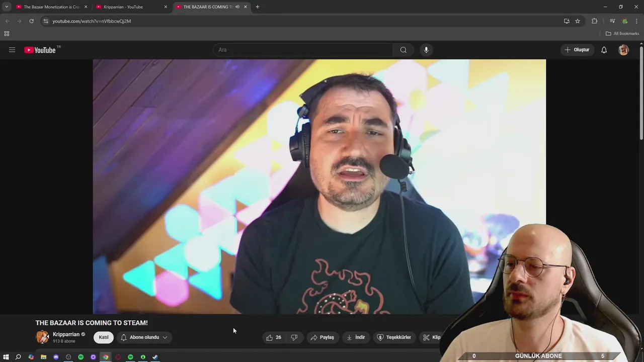Click install app icon in address bar
644x362 pixels.
click(x=567, y=21)
